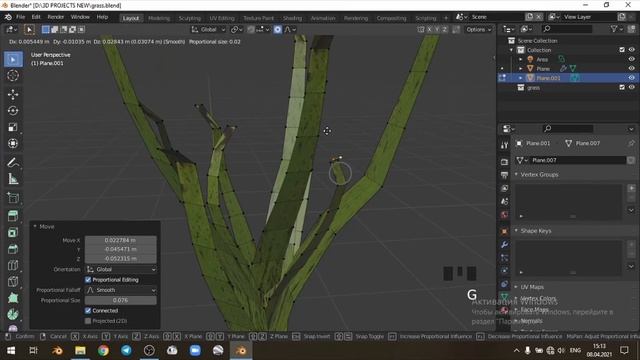Activate the Loop Cut tool
The image size is (640, 360).
[x=13, y=265]
